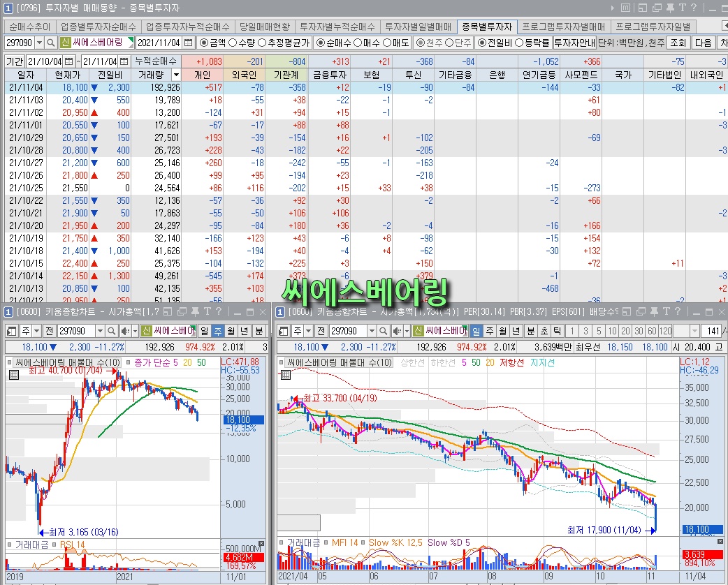Switch to 업종별투자자순매수 tab
The image size is (728, 585).
pyautogui.click(x=99, y=27)
